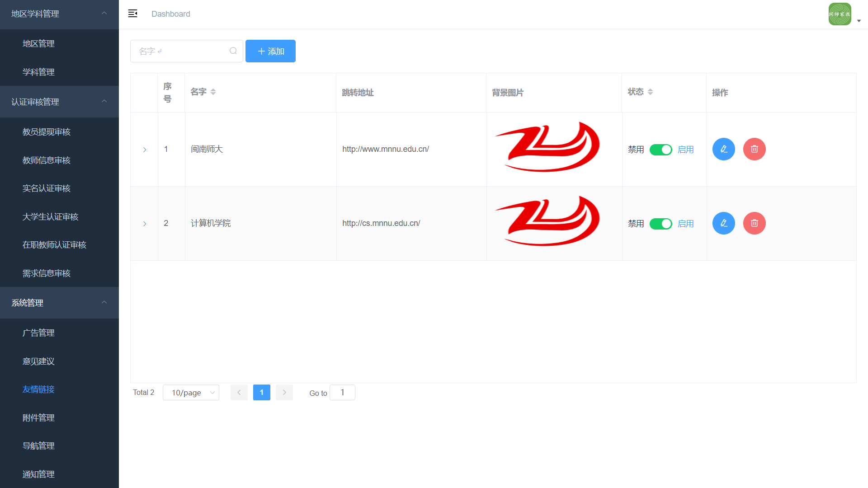Expand row 1 details chevron
The height and width of the screenshot is (488, 868).
click(x=145, y=150)
